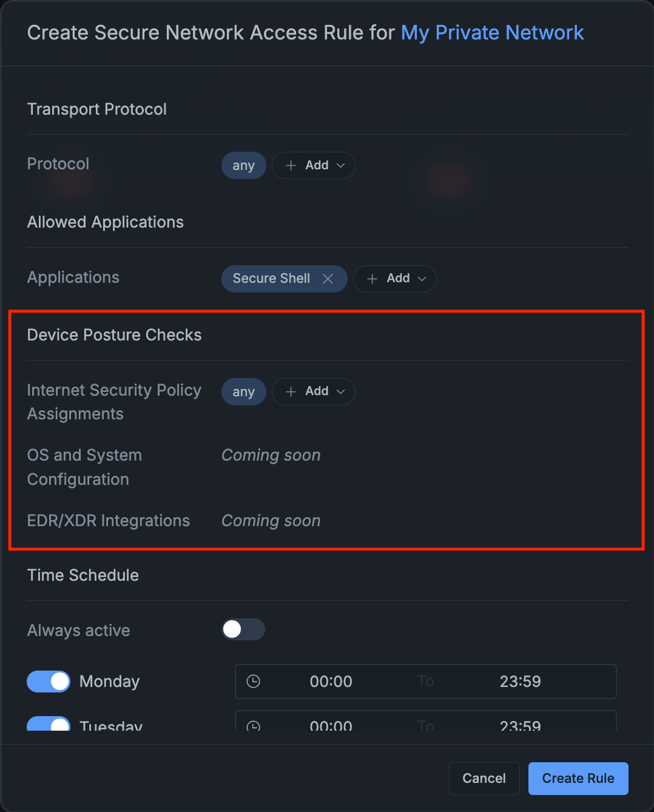This screenshot has width=654, height=812.
Task: Open the Protocol Add dropdown
Action: pyautogui.click(x=314, y=165)
